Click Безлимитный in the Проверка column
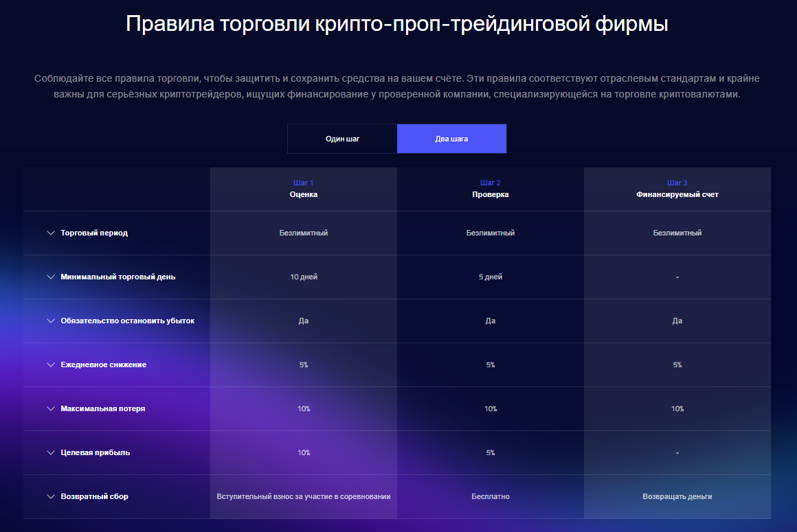The height and width of the screenshot is (532, 797). (491, 233)
